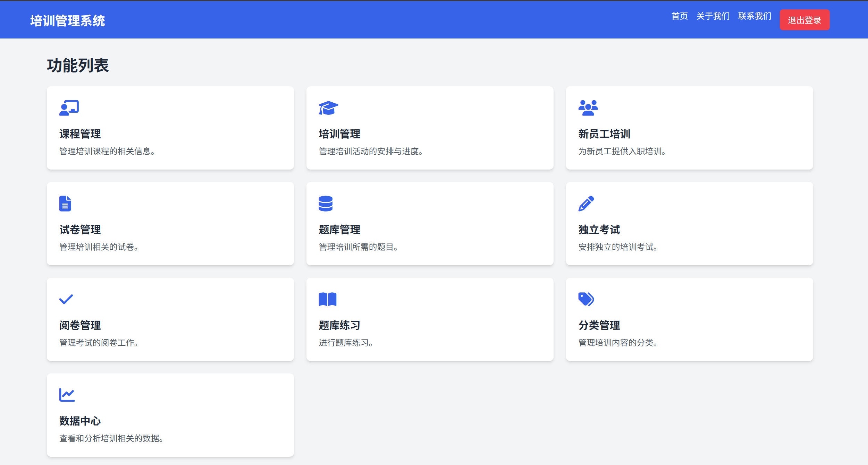Open the 新员工培训 card heading
868x465 pixels.
[x=604, y=134]
